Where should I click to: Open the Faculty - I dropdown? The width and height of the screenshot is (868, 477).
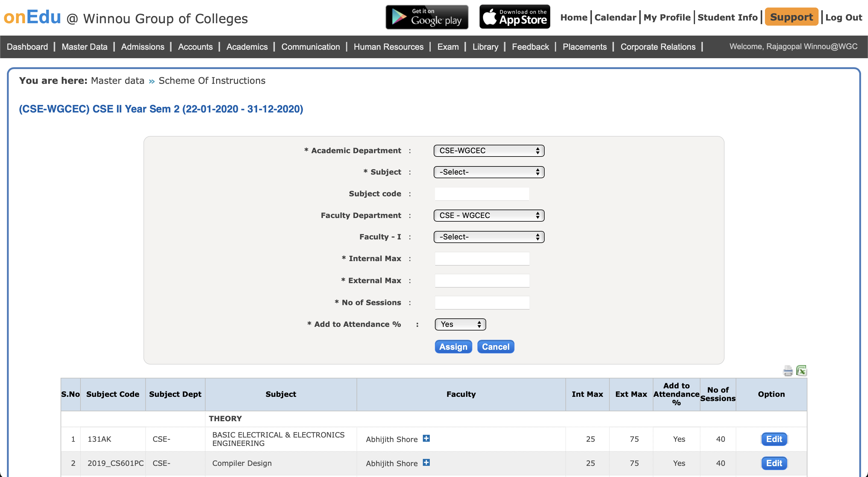coord(489,237)
